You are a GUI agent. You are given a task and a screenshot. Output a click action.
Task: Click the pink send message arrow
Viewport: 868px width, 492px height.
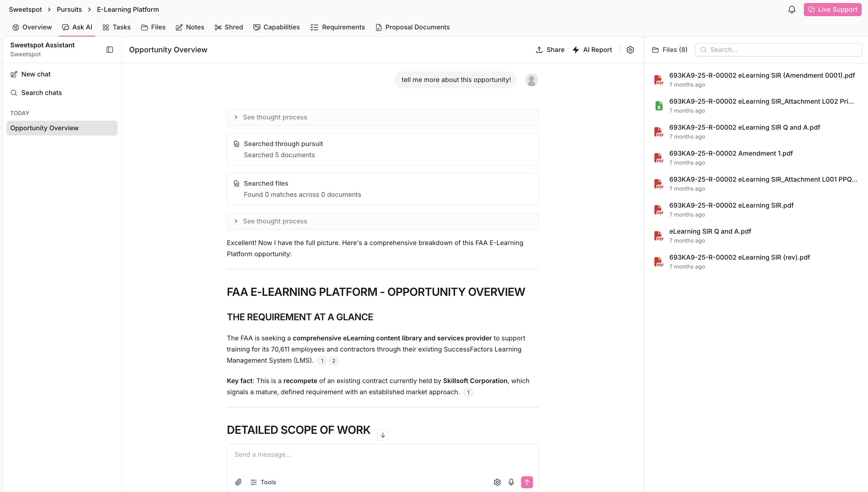click(x=527, y=482)
